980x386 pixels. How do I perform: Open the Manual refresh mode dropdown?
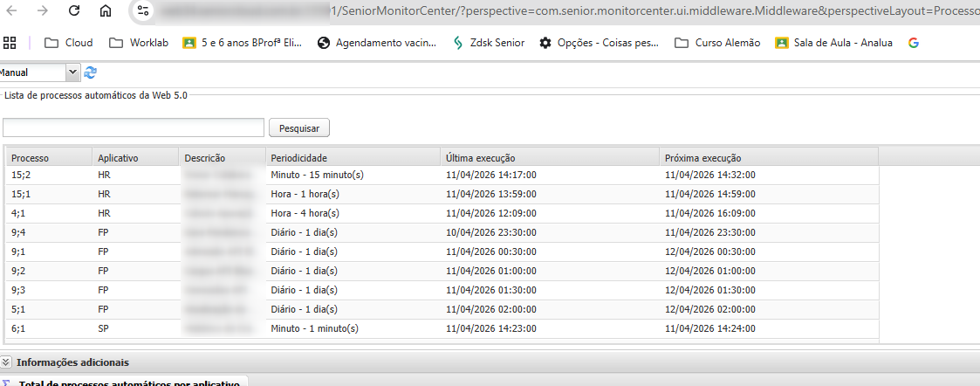tap(72, 72)
